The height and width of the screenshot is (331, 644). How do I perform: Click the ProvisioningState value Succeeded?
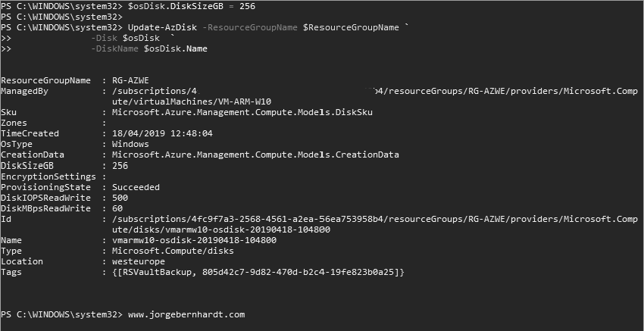136,187
